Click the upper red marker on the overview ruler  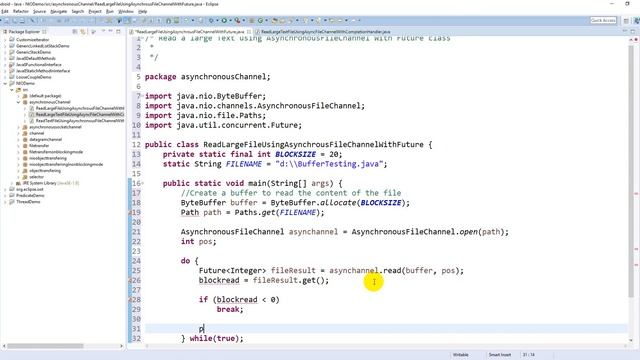tap(636, 193)
